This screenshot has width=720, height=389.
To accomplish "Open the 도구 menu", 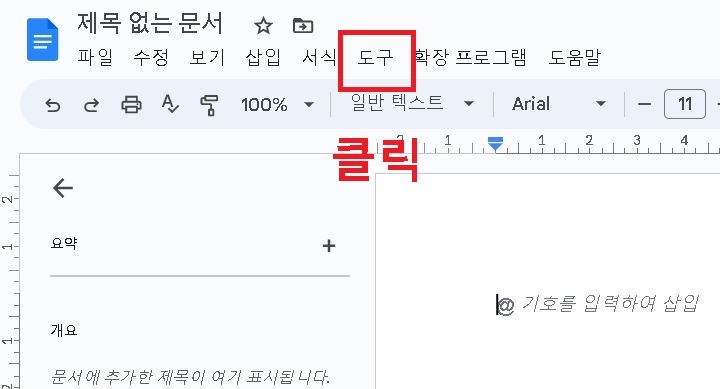I will pyautogui.click(x=376, y=57).
